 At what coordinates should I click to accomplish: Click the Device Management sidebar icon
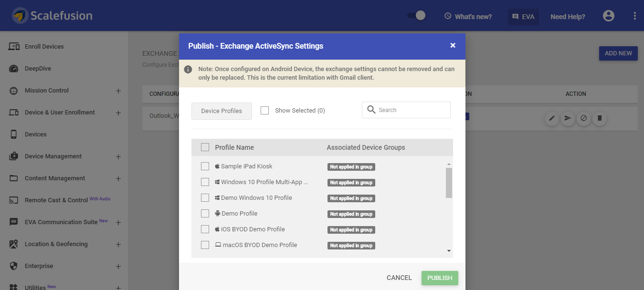click(14, 156)
